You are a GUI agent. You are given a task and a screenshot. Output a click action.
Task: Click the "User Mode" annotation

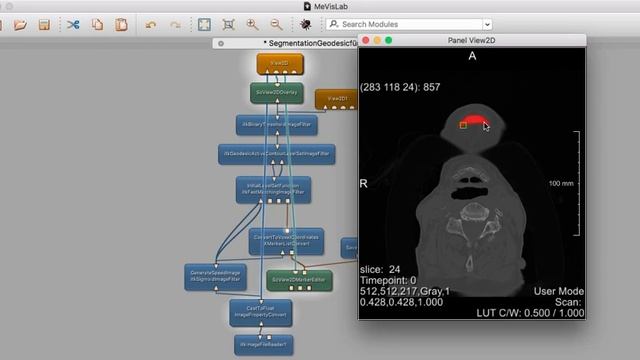click(559, 291)
